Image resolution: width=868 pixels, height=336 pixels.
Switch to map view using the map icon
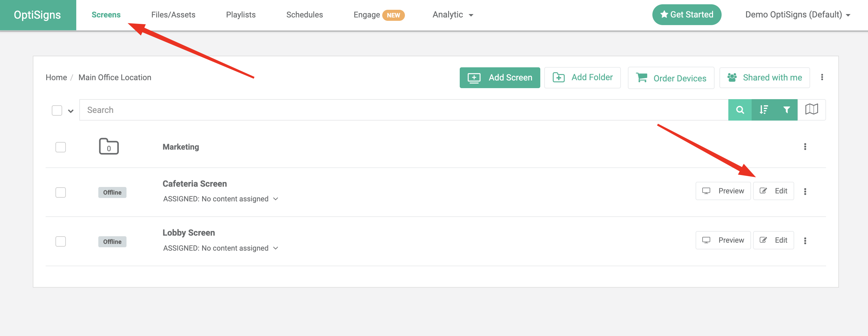[x=812, y=109]
